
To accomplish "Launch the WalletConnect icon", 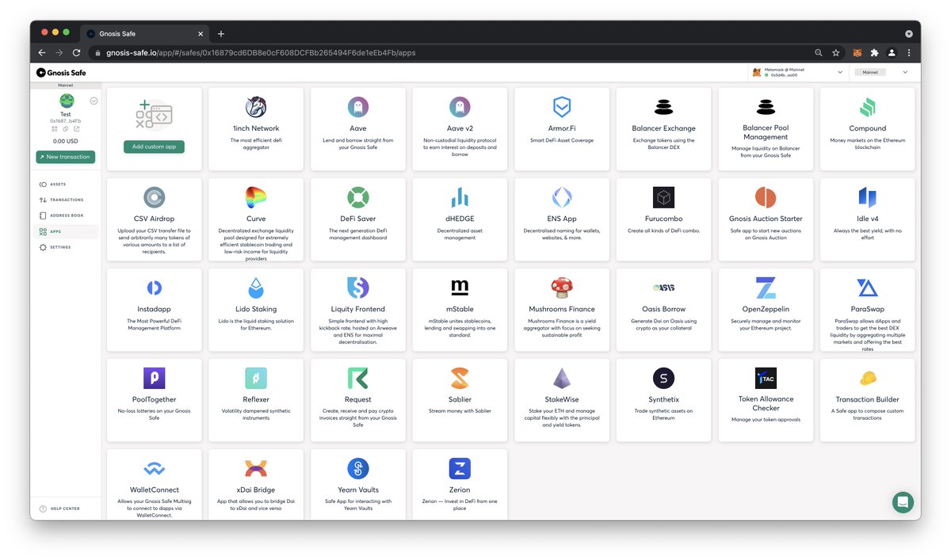I will 155,469.
